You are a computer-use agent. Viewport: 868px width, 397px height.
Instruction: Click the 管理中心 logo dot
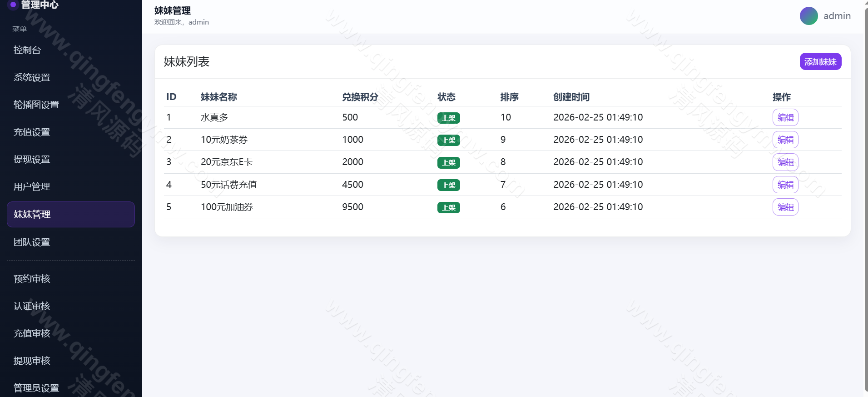(13, 5)
